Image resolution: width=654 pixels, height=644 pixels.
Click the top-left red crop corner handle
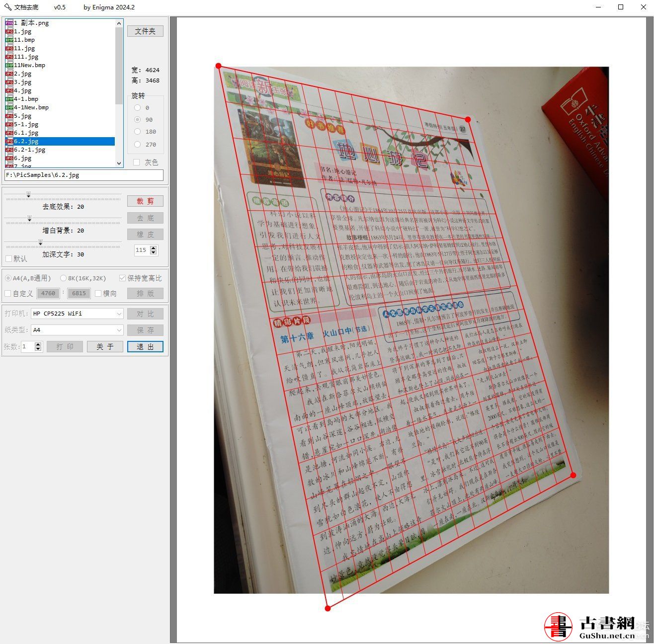[x=219, y=66]
